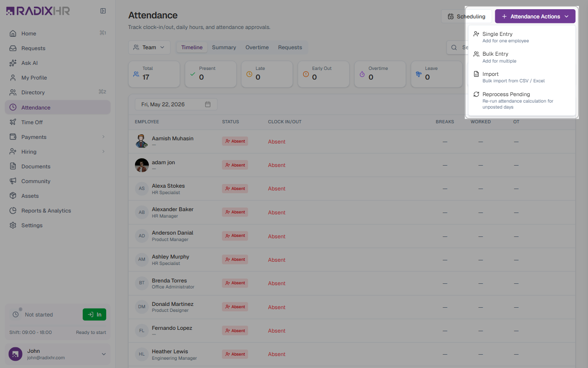Viewport: 588px width, 368px height.
Task: Click Aamish Muhasin's avatar
Action: (x=141, y=141)
